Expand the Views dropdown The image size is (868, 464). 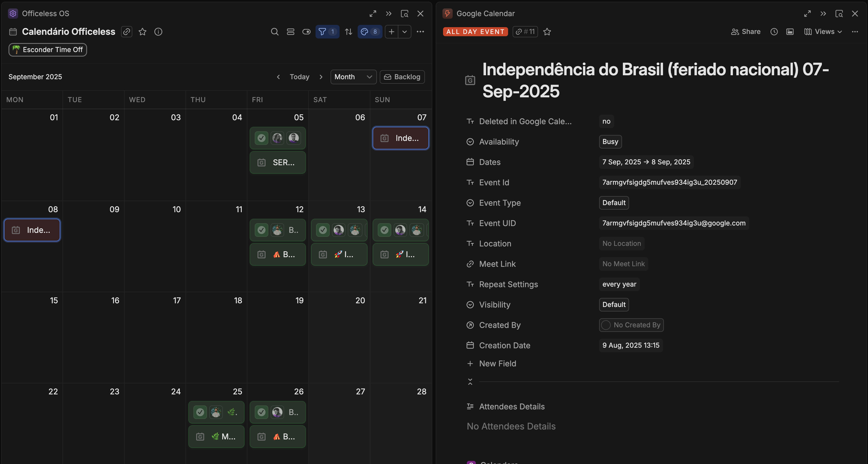(823, 32)
